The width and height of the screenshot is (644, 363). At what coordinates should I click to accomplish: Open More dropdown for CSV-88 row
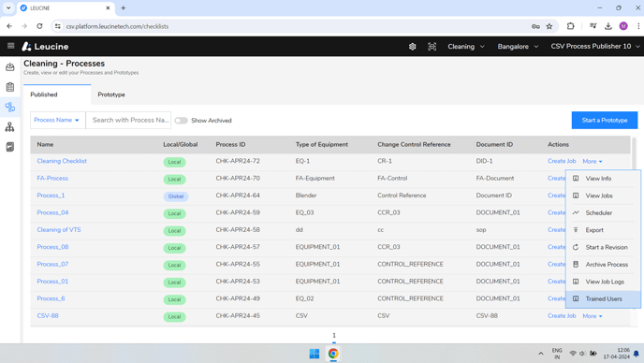593,316
